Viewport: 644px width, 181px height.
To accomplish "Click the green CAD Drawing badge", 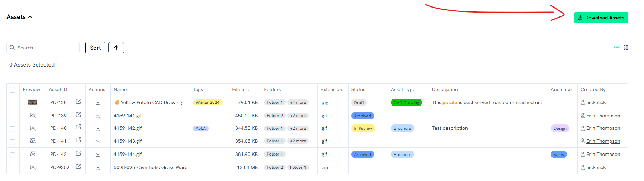I will pos(406,103).
